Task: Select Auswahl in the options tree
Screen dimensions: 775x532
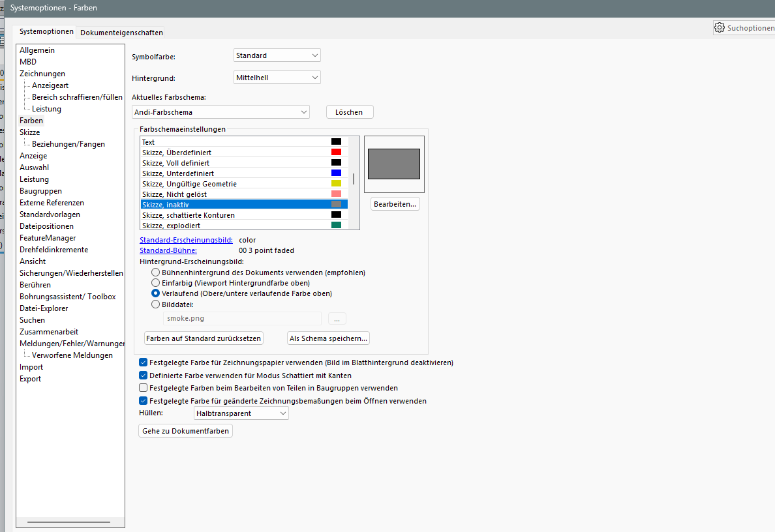Action: pos(34,168)
